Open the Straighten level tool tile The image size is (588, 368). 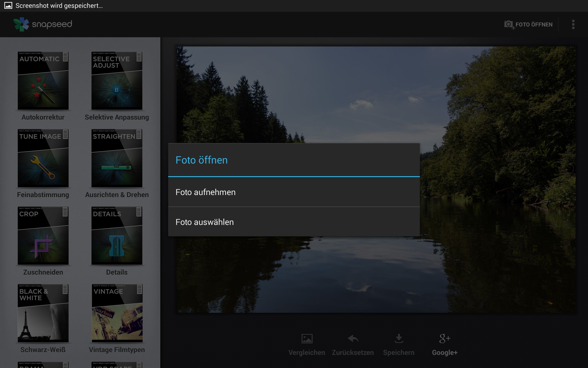coord(117,158)
